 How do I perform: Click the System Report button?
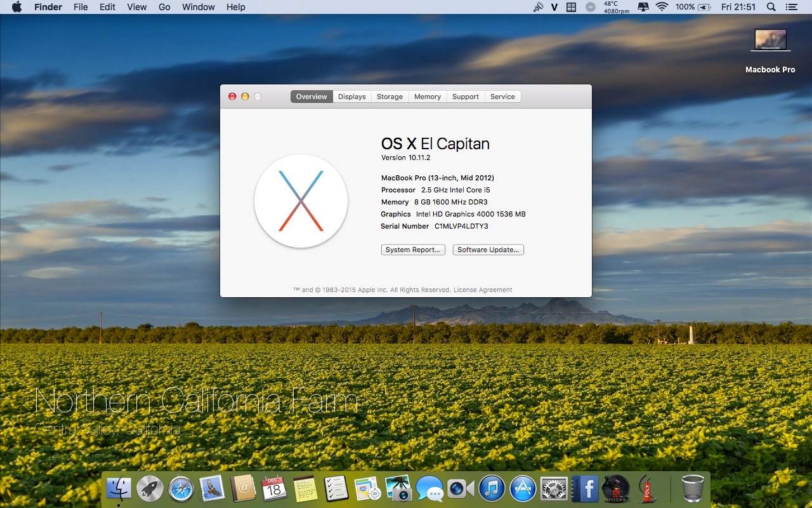pyautogui.click(x=412, y=250)
